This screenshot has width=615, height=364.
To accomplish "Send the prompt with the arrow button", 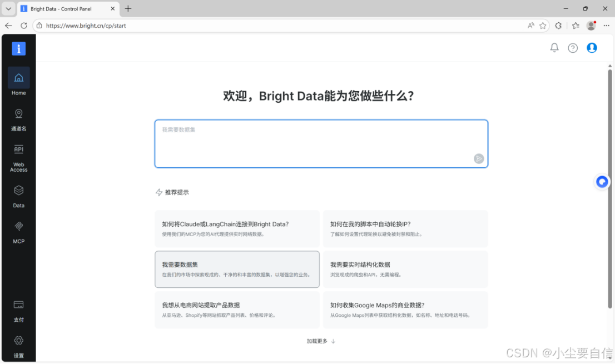I will pos(479,159).
